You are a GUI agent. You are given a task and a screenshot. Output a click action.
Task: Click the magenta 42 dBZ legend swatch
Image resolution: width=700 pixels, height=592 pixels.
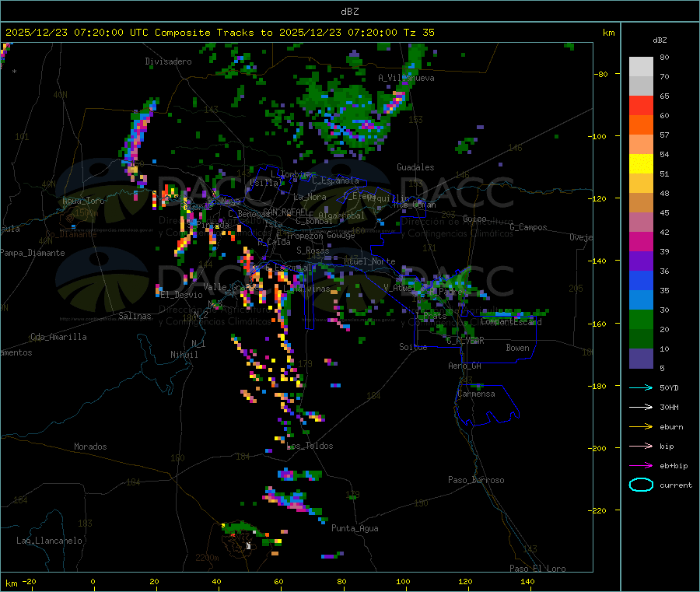click(x=641, y=241)
